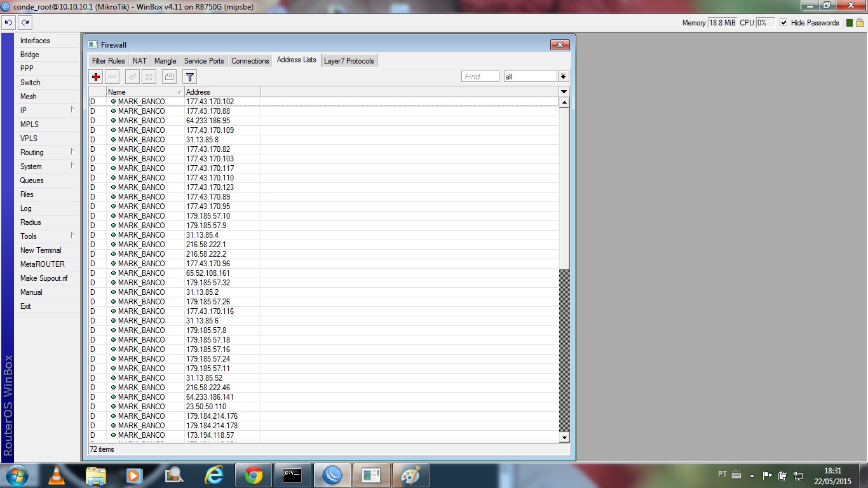868x488 pixels.
Task: Expand the IP submenu
Action: [47, 111]
